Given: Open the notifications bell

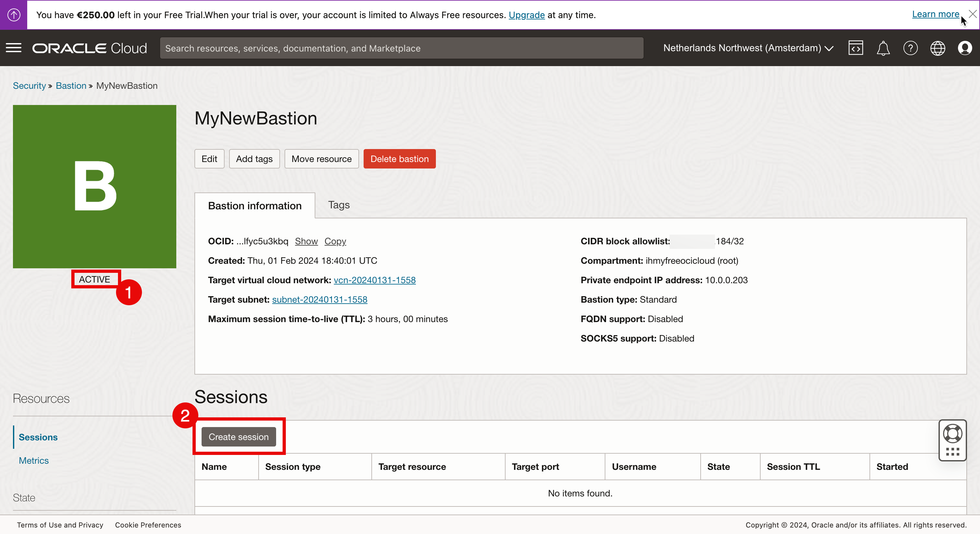Looking at the screenshot, I should pos(883,48).
